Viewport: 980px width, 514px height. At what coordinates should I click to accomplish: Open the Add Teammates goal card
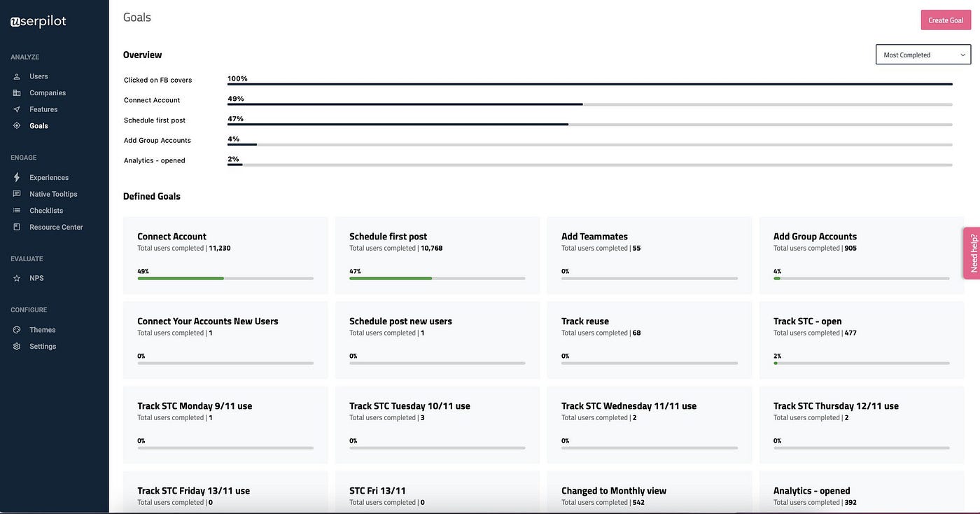pyautogui.click(x=650, y=255)
